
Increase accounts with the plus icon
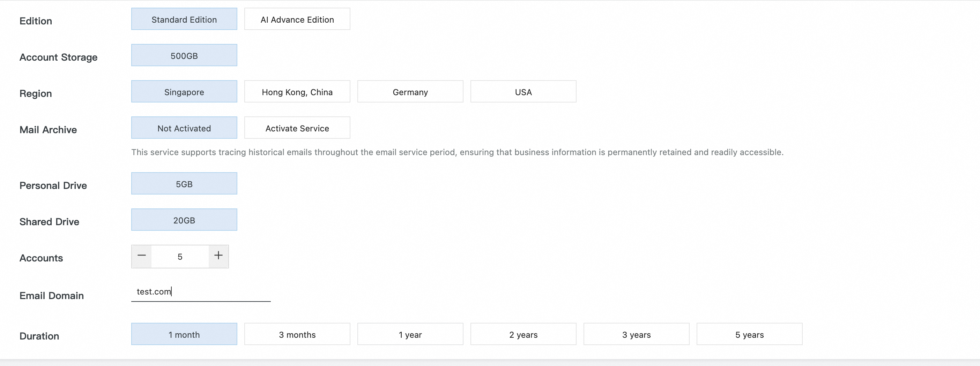pos(218,256)
